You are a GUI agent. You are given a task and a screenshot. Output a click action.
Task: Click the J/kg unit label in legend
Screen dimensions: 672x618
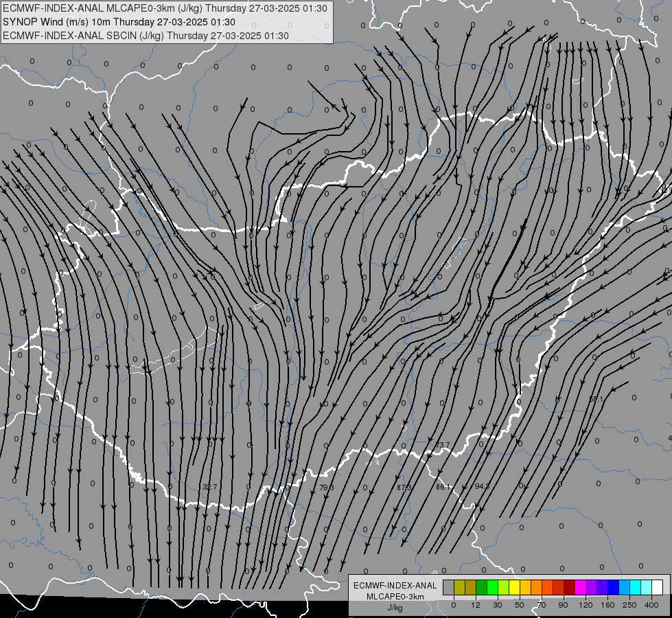[395, 608]
